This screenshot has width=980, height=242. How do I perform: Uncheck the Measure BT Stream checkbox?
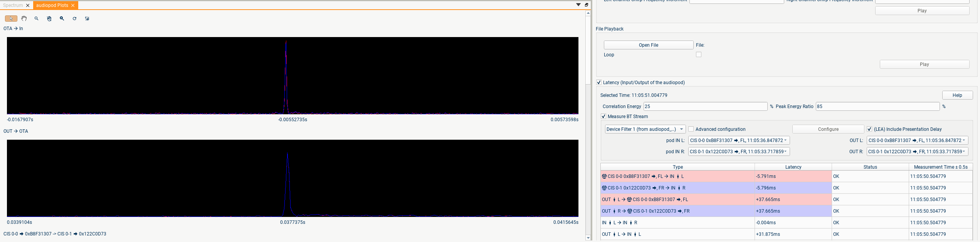tap(603, 117)
